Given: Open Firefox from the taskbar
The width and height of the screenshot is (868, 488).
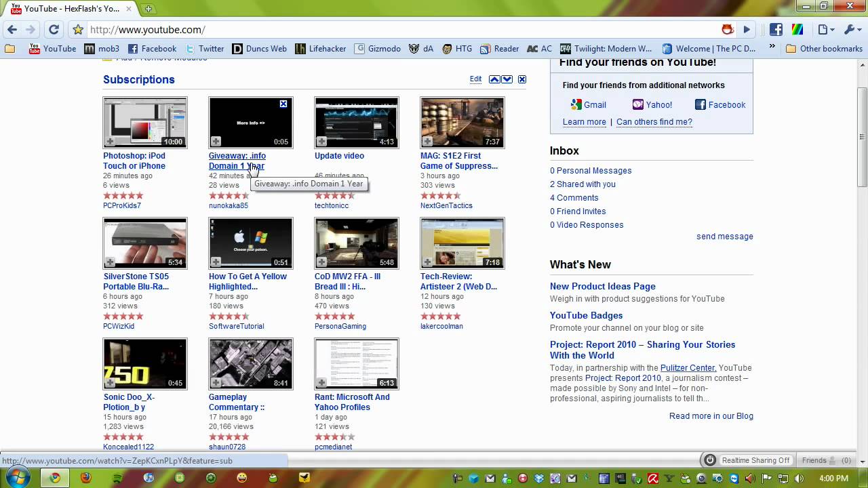Looking at the screenshot, I should [85, 478].
